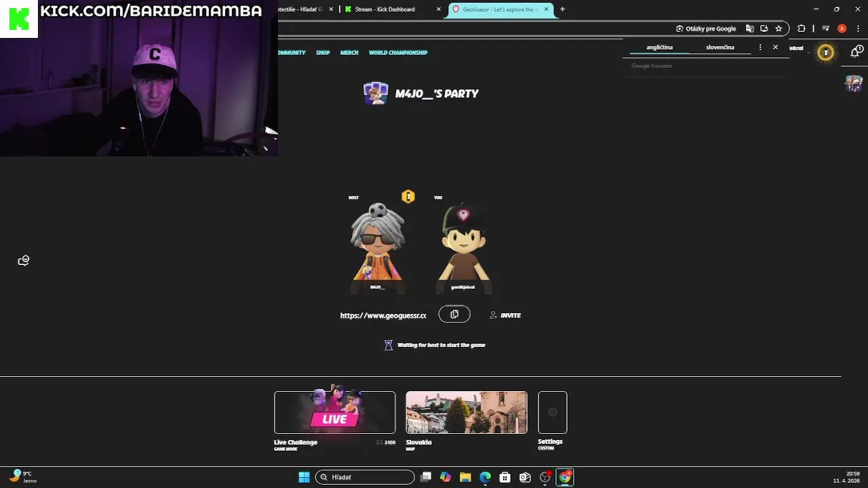This screenshot has width=868, height=488.
Task: Open the party chat icon on left
Action: pyautogui.click(x=24, y=260)
